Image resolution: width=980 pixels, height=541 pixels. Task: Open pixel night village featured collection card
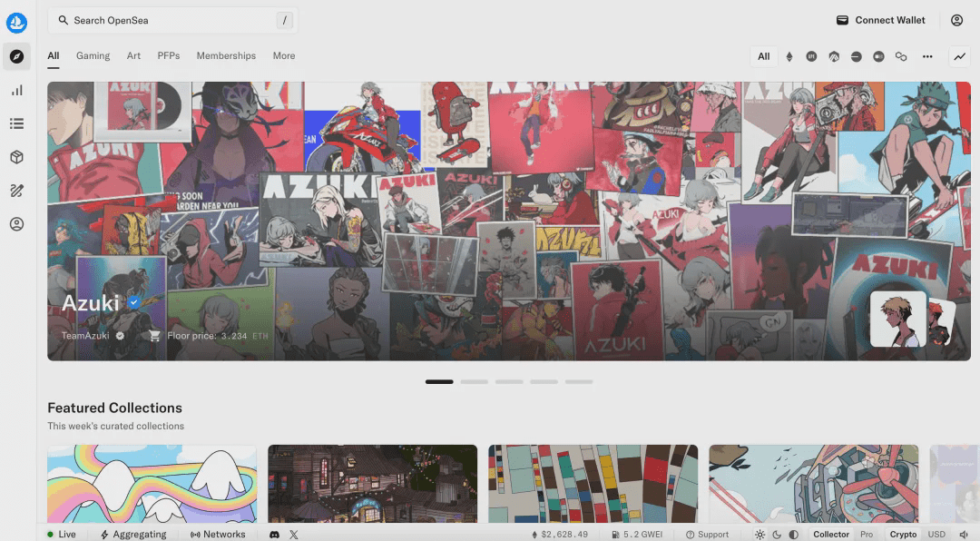click(373, 484)
